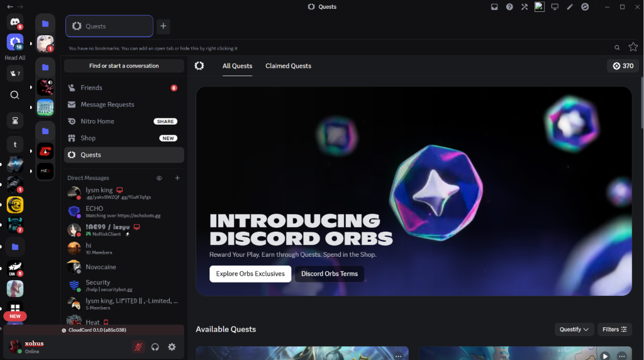
Task: Open the hourglass icon in server sidebar
Action: point(15,120)
